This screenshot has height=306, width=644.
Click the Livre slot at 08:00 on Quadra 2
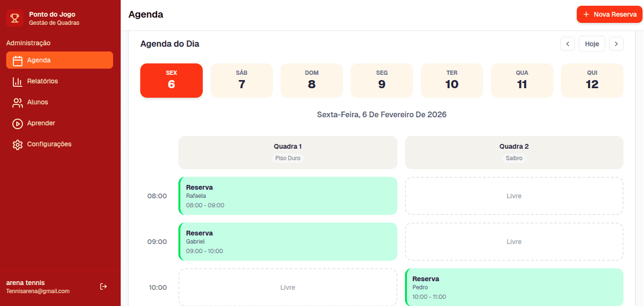[x=514, y=195]
